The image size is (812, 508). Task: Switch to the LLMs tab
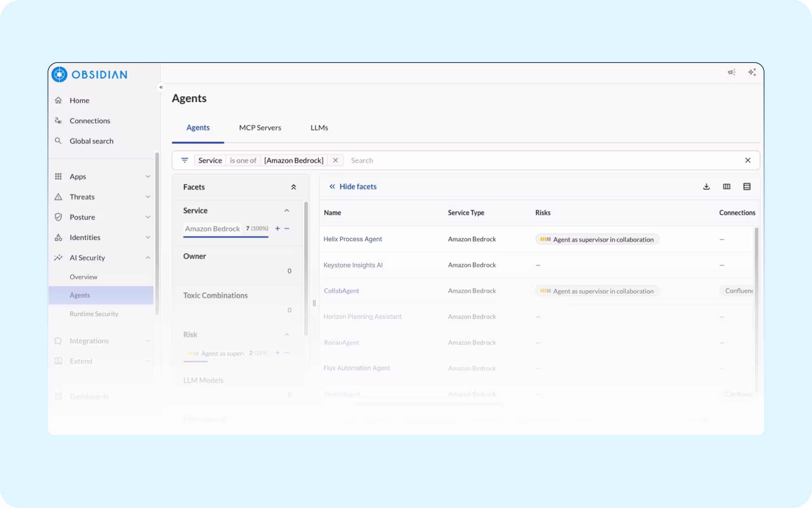point(319,128)
